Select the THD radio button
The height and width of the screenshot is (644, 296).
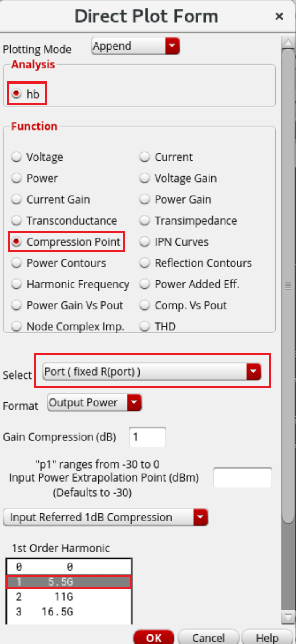pos(145,326)
